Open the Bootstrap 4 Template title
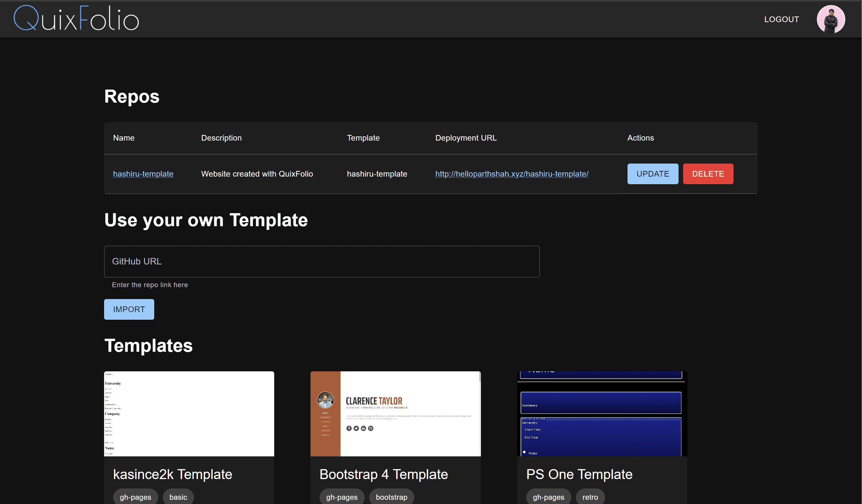 (x=383, y=474)
